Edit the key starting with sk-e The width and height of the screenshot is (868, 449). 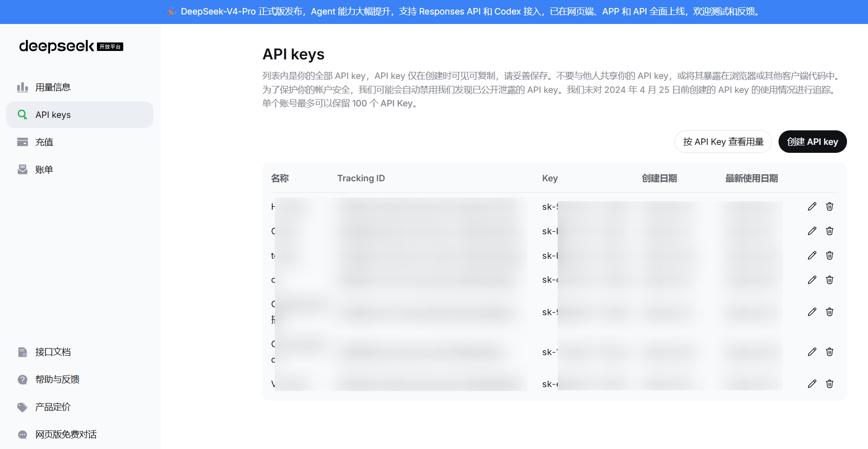tap(812, 384)
